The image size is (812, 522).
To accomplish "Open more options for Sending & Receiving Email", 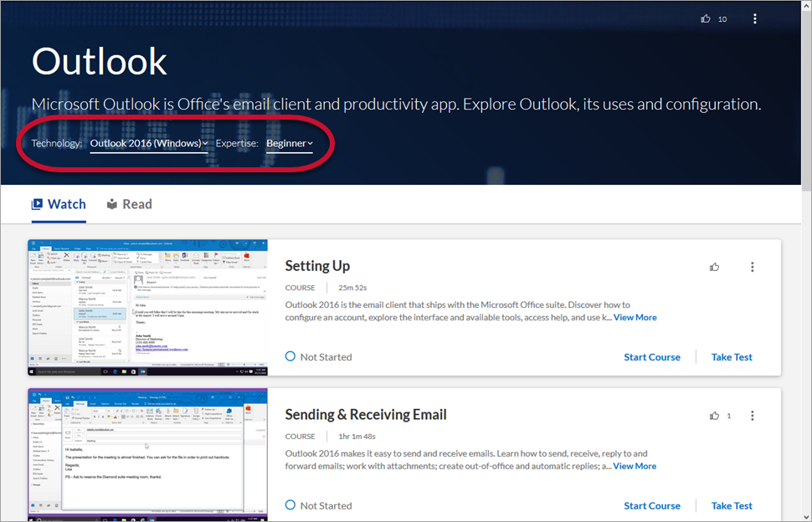I will tap(752, 416).
